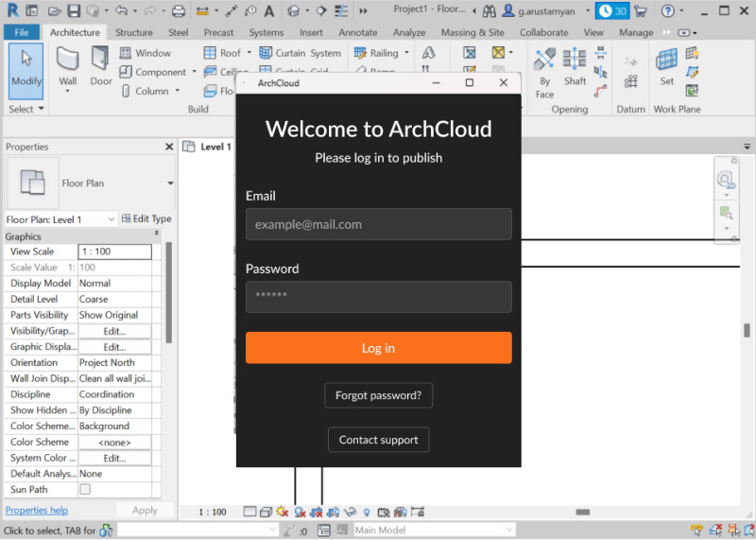
Task: Open the Properties help link
Action: pos(37,511)
